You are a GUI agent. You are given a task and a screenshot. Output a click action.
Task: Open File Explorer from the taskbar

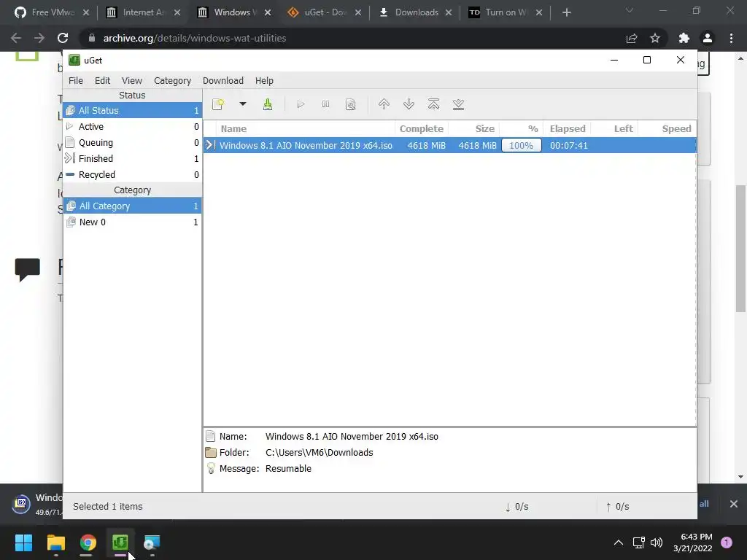click(55, 542)
